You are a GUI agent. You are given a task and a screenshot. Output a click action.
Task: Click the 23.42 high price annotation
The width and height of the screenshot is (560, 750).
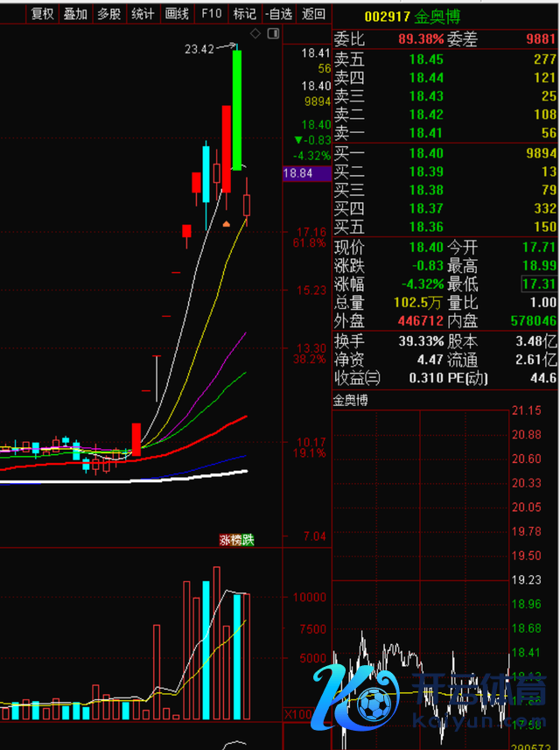[200, 49]
